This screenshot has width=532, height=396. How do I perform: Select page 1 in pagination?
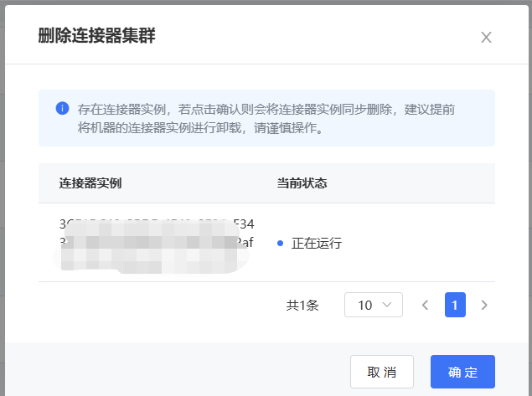pyautogui.click(x=455, y=306)
